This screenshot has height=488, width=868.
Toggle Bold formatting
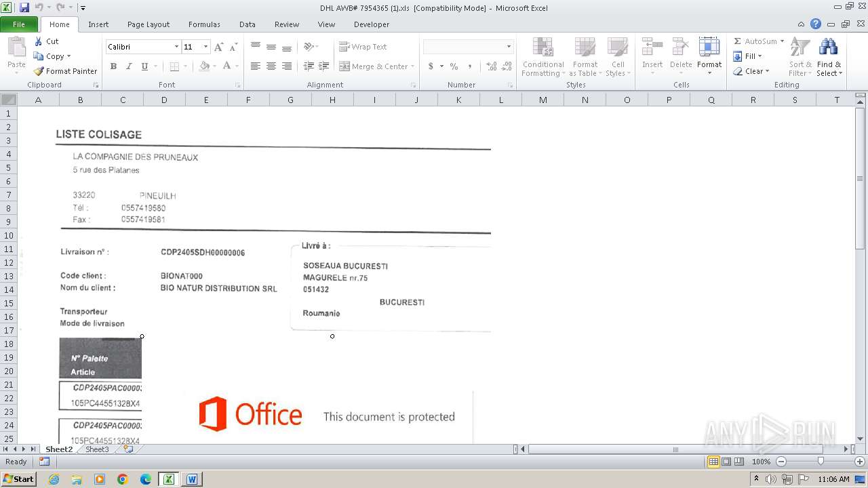pyautogui.click(x=113, y=66)
